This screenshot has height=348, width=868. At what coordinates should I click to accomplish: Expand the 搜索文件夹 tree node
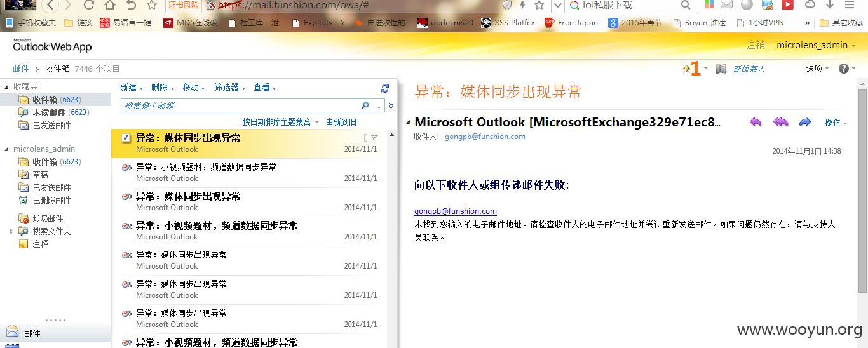pyautogui.click(x=11, y=231)
